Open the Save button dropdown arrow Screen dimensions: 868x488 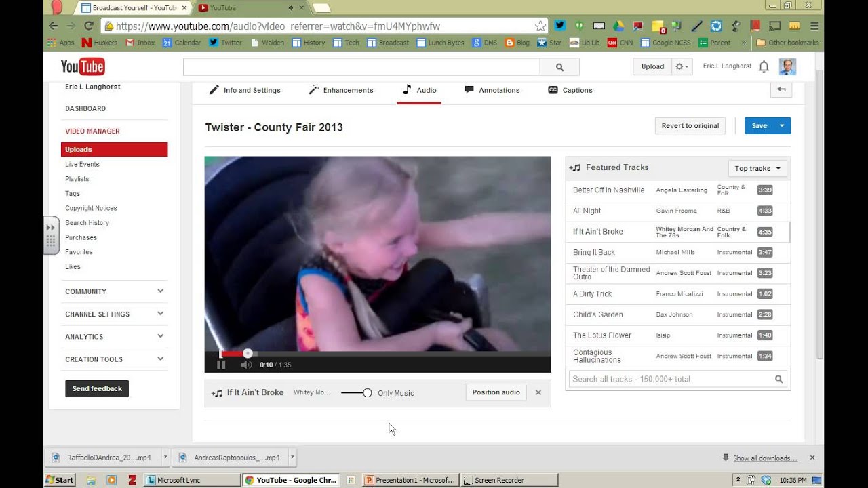pyautogui.click(x=782, y=125)
